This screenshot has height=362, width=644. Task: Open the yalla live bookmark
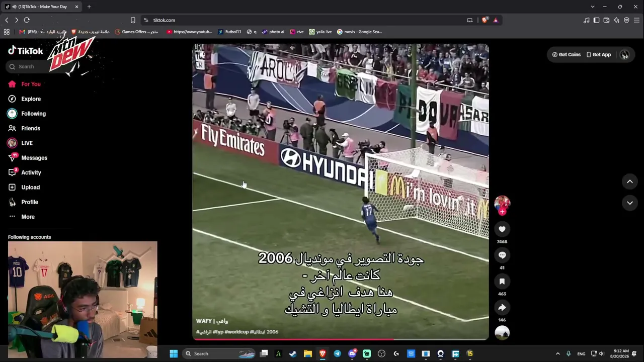pyautogui.click(x=320, y=32)
